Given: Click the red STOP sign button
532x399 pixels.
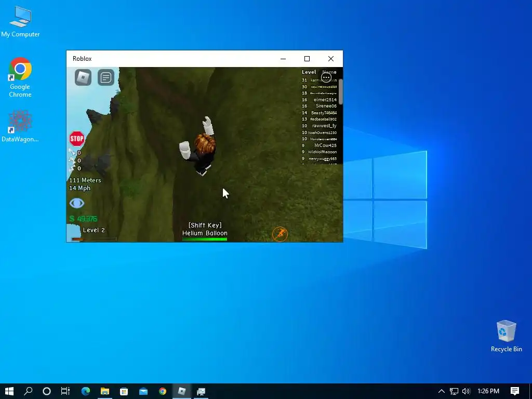Looking at the screenshot, I should tap(77, 139).
